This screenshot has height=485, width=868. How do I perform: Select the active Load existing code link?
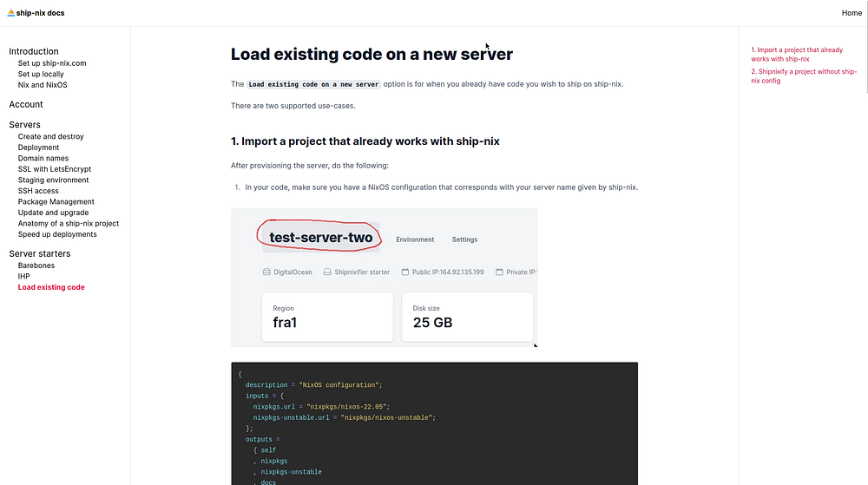(51, 287)
